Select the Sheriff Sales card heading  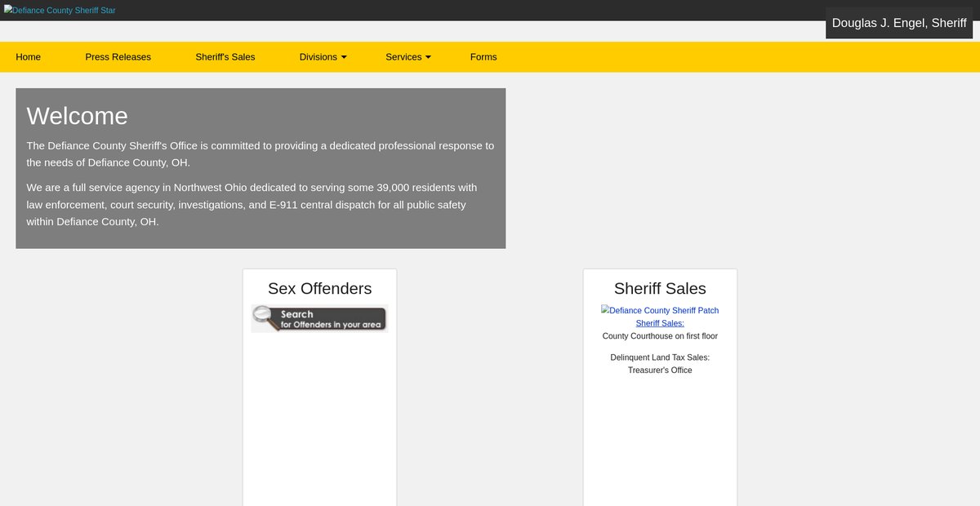(660, 288)
